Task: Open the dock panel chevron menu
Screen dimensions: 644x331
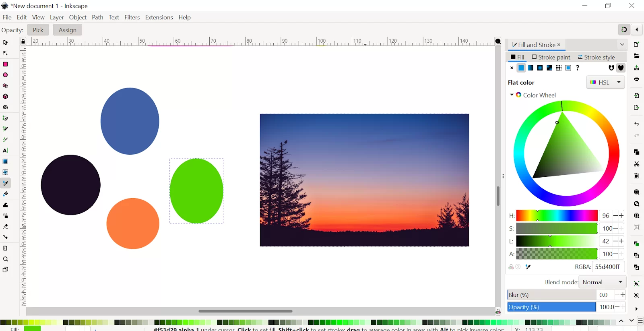Action: point(622,44)
